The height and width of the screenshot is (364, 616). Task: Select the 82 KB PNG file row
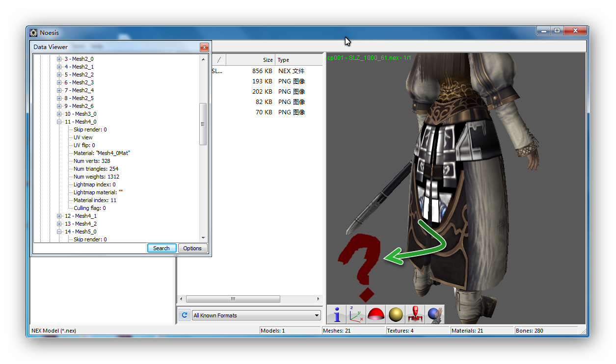click(268, 102)
